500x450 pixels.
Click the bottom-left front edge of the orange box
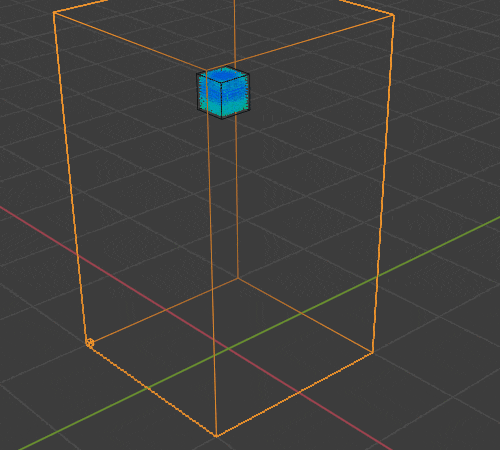tap(153, 389)
